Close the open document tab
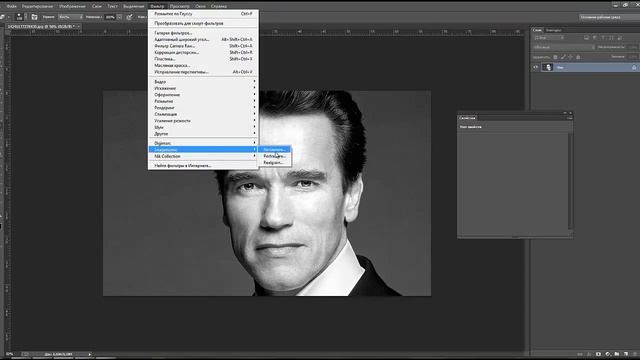 click(x=78, y=27)
